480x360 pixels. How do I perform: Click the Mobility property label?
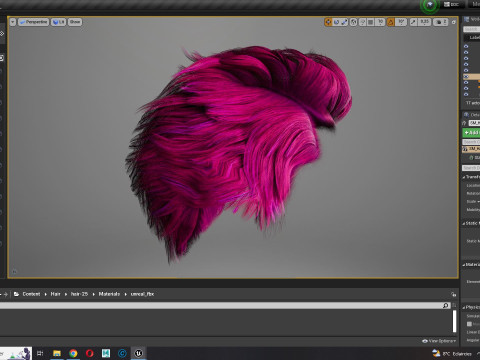tap(473, 210)
